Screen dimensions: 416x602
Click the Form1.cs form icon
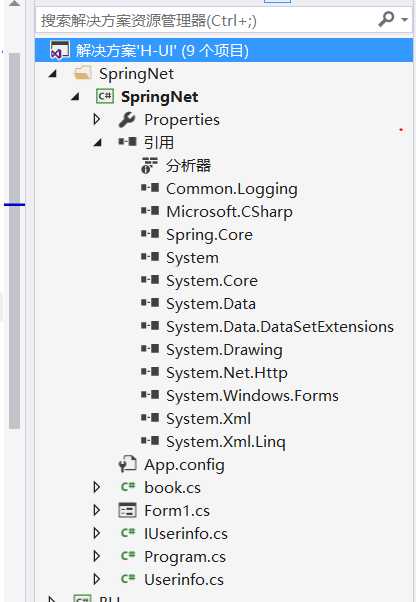click(127, 510)
